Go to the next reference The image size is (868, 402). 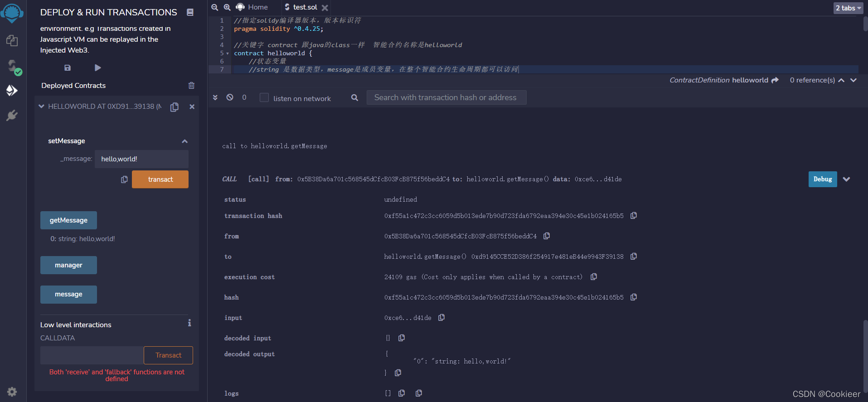tap(853, 80)
